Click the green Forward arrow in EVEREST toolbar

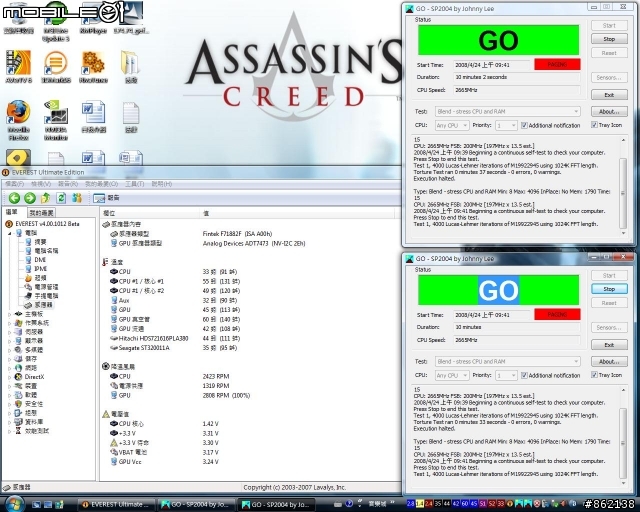30,198
